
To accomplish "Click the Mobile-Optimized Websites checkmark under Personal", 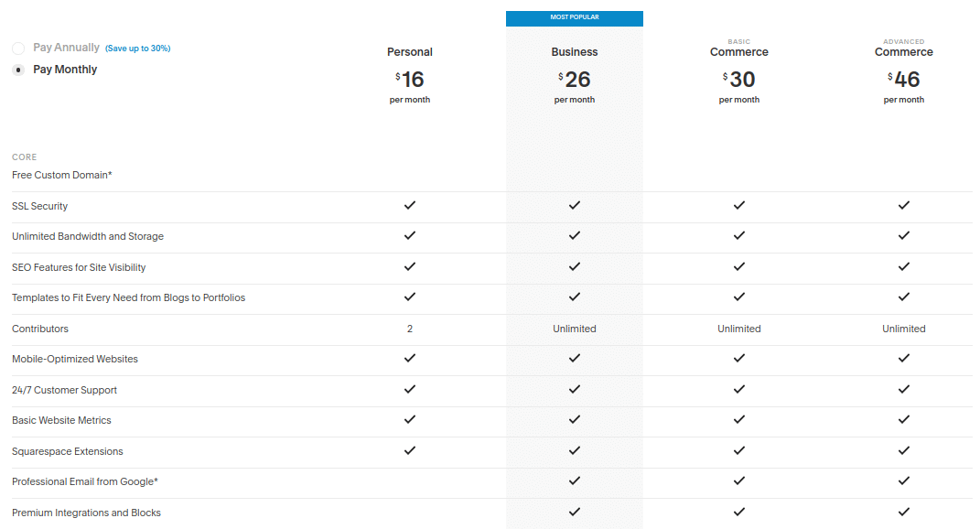I will click(409, 358).
